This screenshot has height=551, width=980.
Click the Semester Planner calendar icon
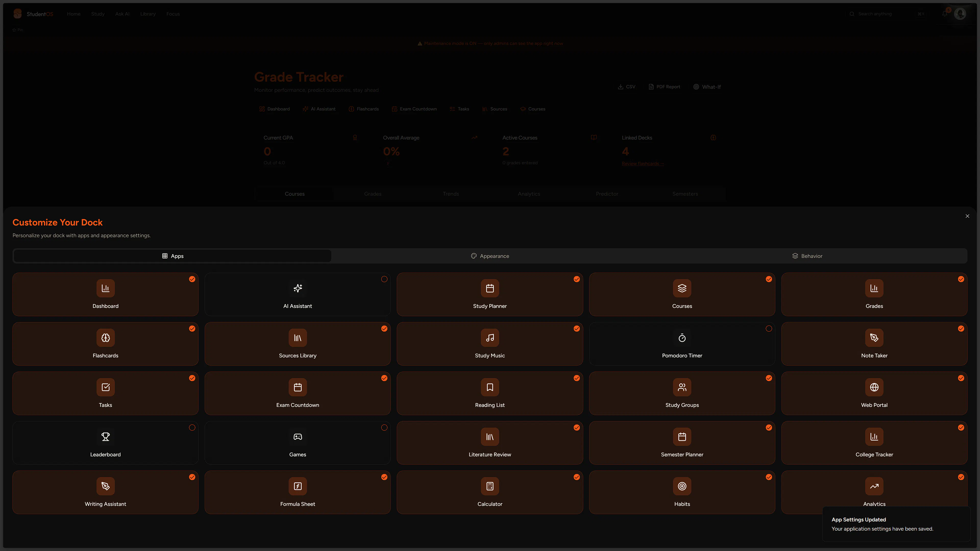(x=682, y=436)
